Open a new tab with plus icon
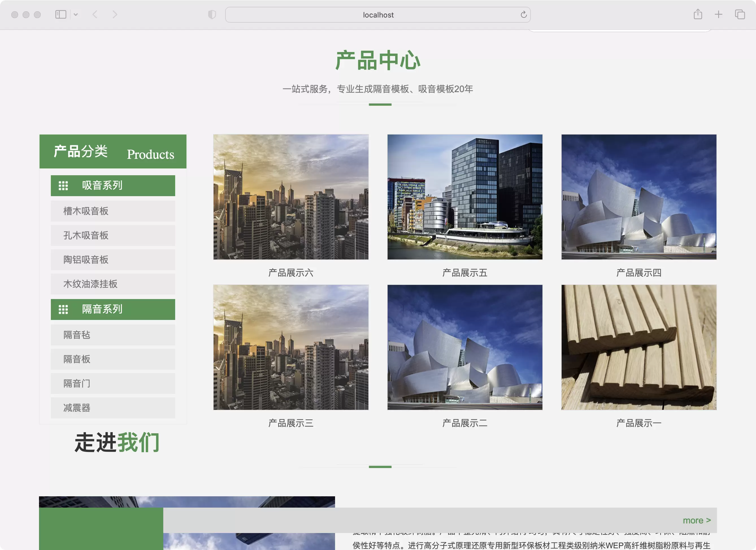 pos(718,14)
